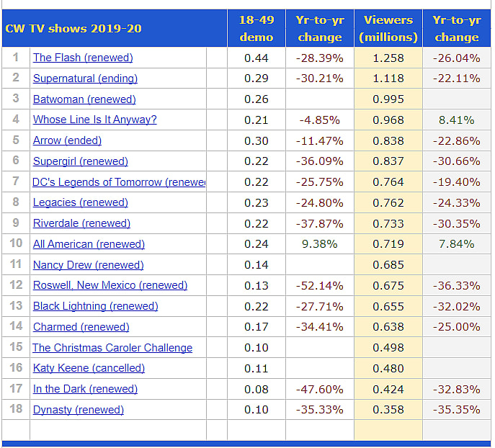Open DC's Legends of Tomorrow link
495x448 pixels.
click(x=119, y=182)
